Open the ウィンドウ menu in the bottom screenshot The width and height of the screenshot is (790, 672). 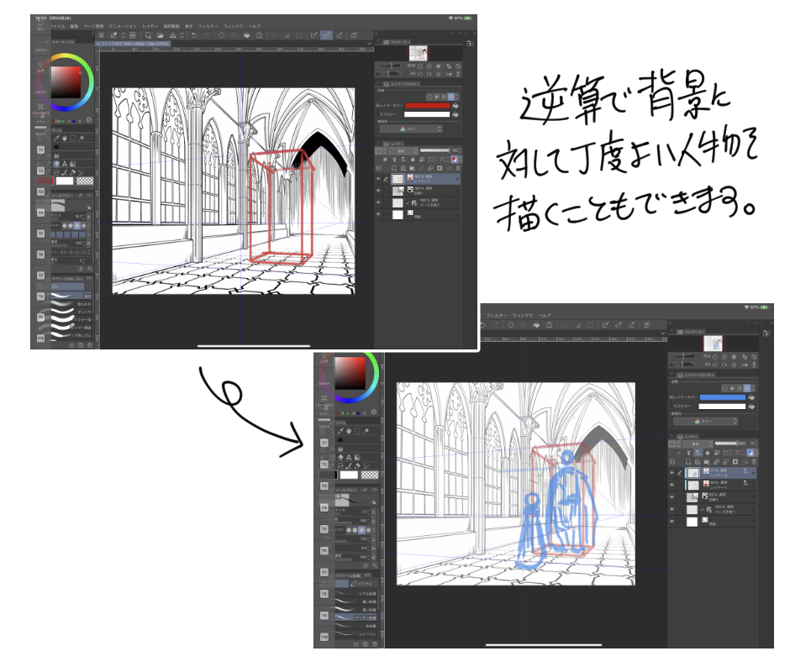click(523, 315)
